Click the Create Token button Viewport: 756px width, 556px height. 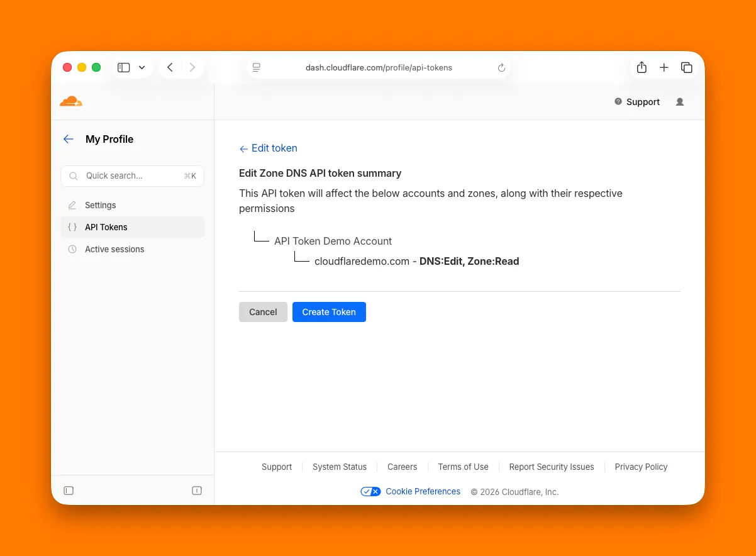[329, 311]
